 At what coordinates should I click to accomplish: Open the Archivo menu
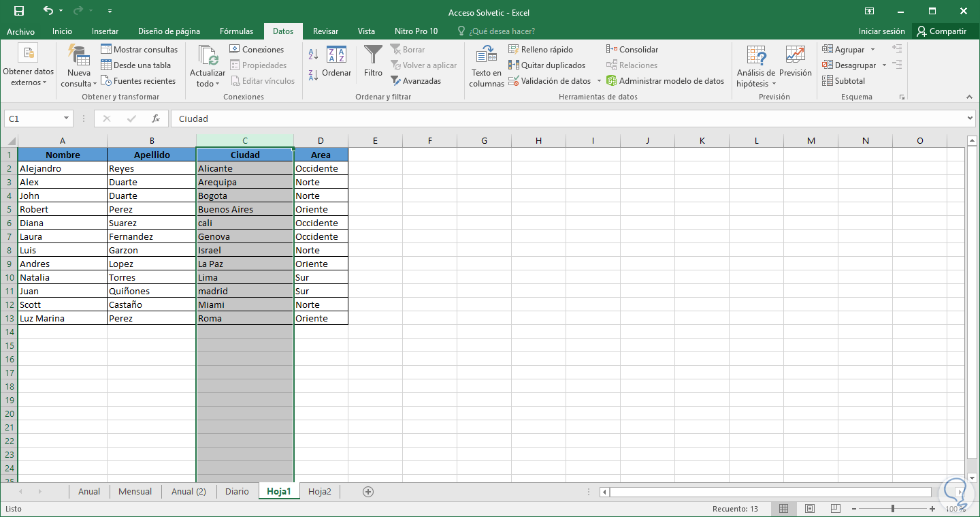click(20, 31)
